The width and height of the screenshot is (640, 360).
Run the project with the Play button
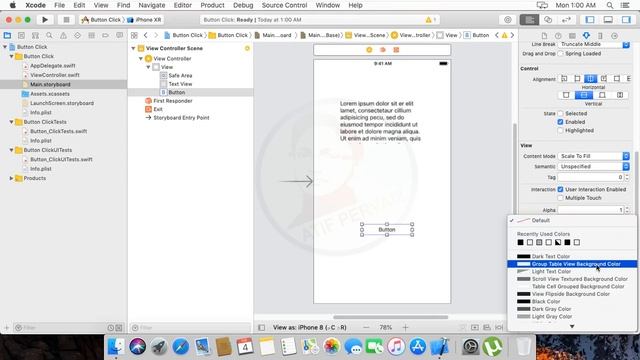click(x=45, y=20)
